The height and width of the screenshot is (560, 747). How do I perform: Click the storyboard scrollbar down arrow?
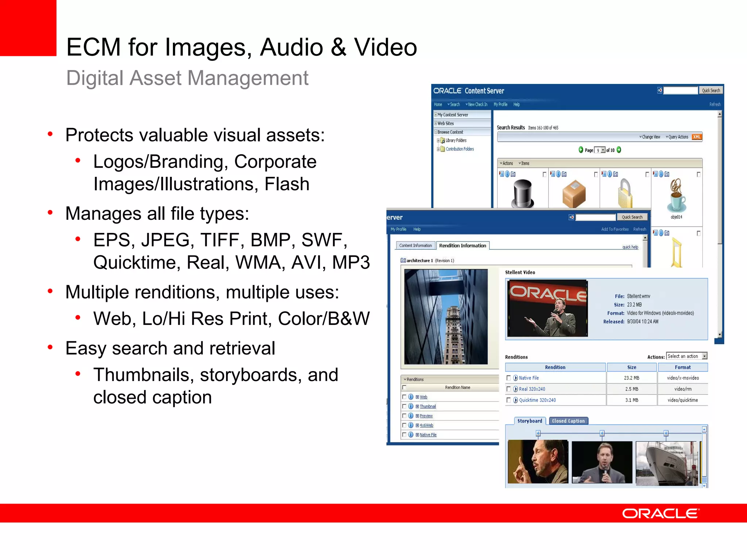point(704,486)
